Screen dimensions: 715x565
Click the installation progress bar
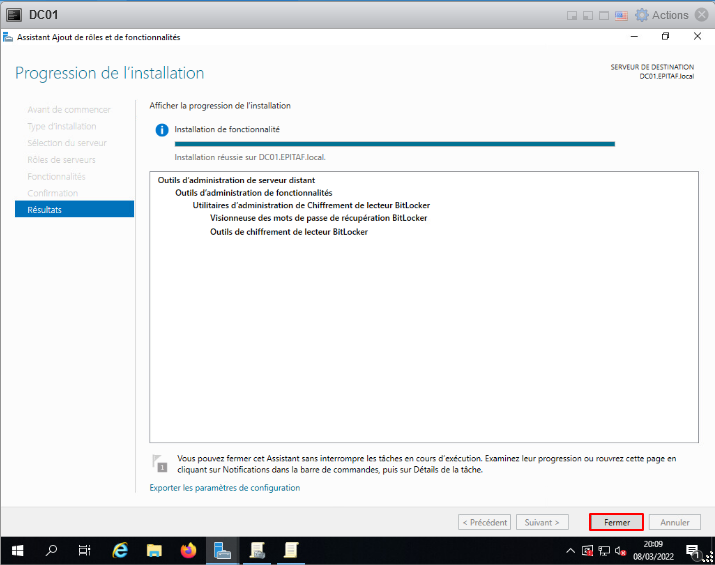[x=394, y=144]
